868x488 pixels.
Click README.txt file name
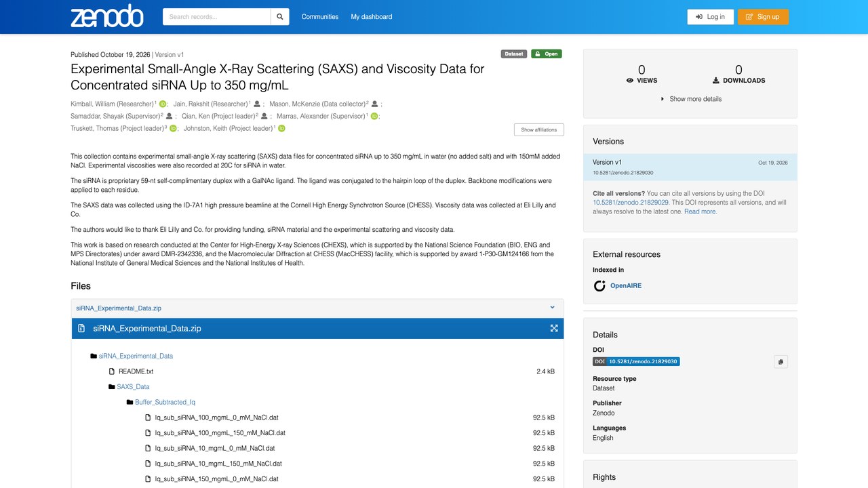pyautogui.click(x=136, y=371)
